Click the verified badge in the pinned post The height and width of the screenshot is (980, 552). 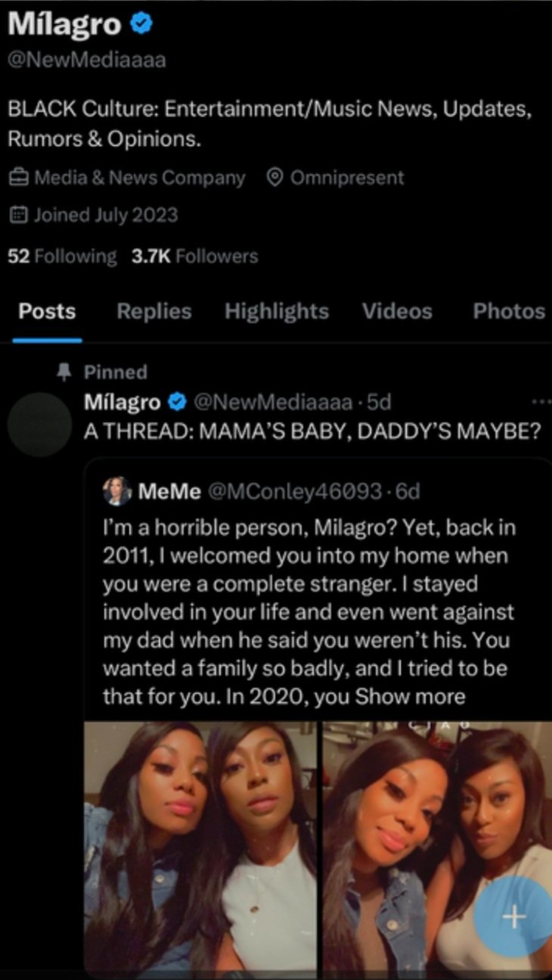[x=178, y=402]
